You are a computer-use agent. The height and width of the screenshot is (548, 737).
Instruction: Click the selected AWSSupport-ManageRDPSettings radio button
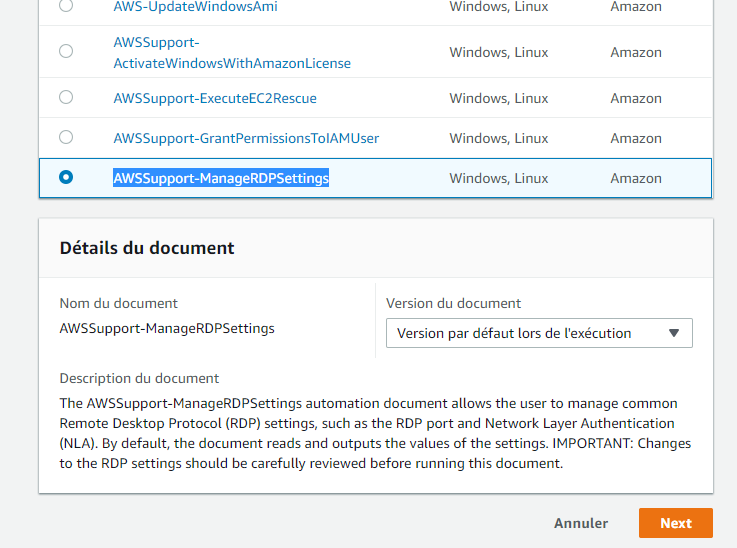click(x=66, y=177)
